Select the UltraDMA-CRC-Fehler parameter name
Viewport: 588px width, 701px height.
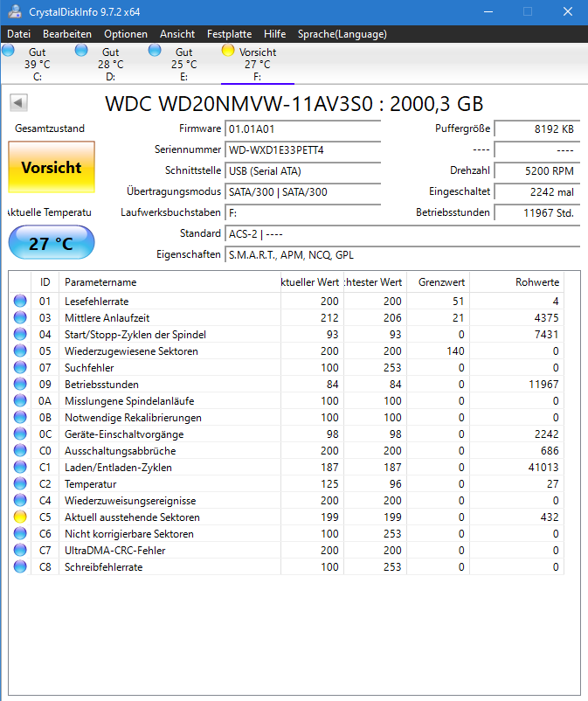[x=114, y=551]
